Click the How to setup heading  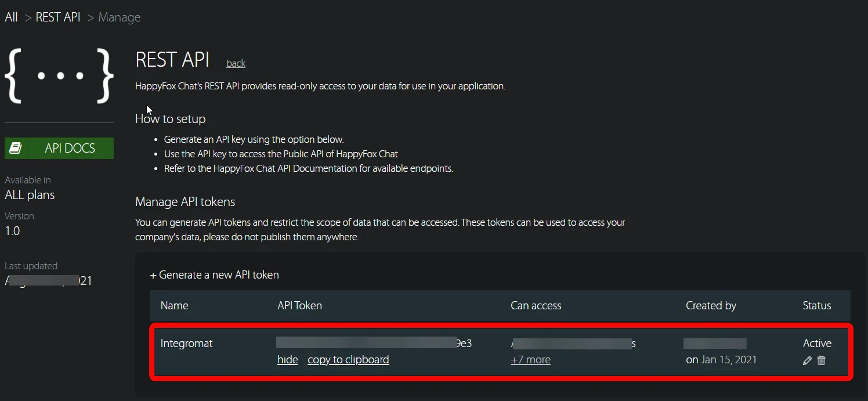pos(171,118)
